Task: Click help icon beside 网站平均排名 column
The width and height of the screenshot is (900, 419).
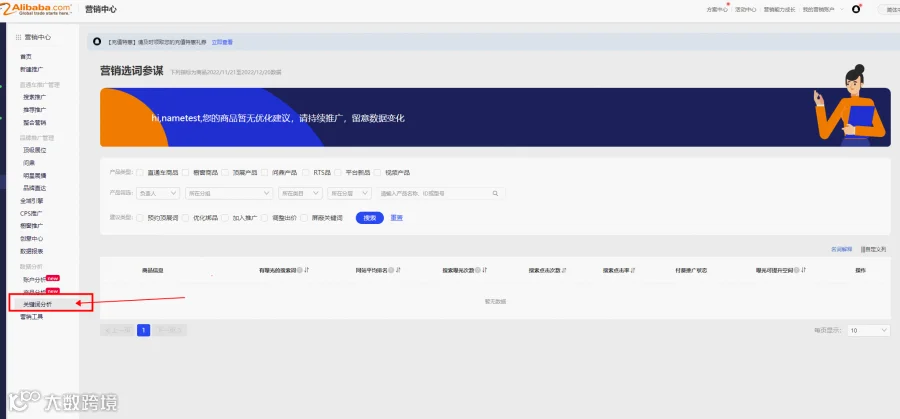Action: [x=391, y=270]
